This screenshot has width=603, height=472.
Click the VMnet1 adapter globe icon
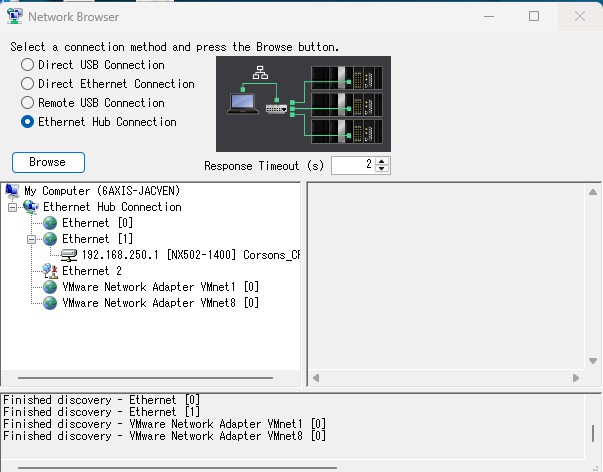[50, 287]
